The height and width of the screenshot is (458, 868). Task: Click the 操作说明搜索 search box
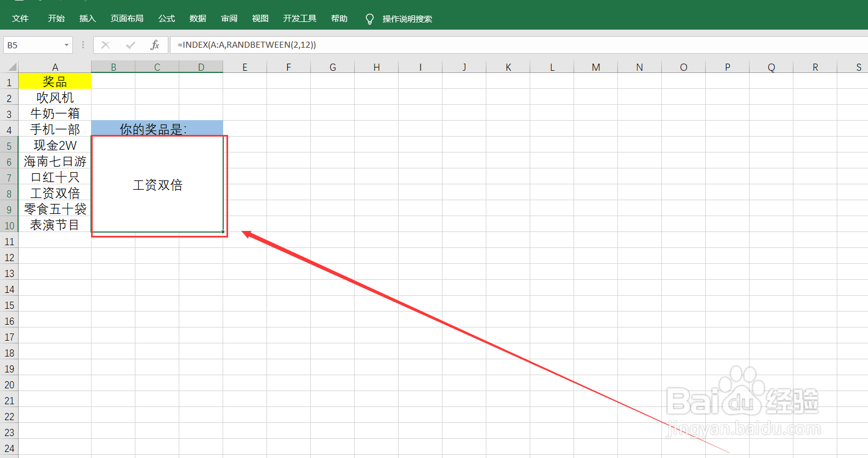[x=407, y=19]
